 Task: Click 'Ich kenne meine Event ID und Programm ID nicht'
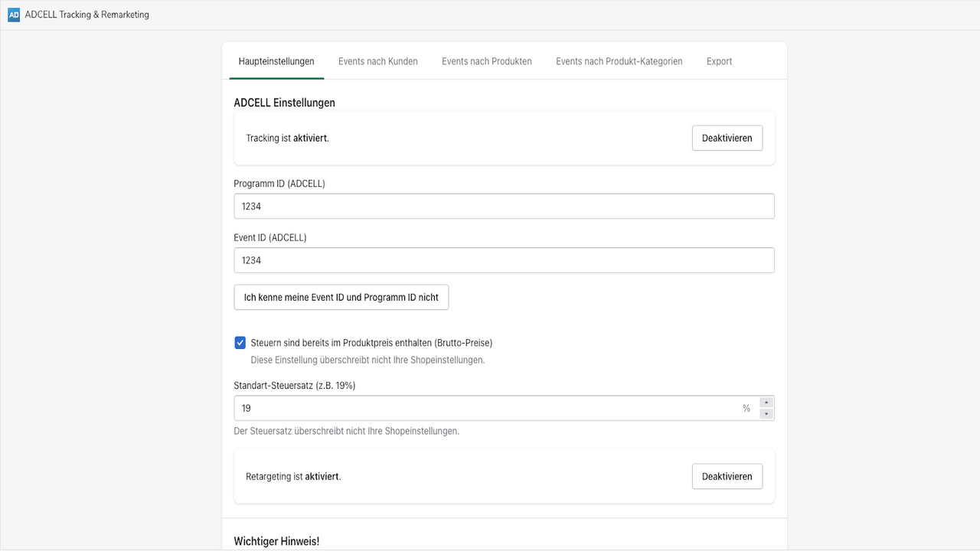[341, 297]
